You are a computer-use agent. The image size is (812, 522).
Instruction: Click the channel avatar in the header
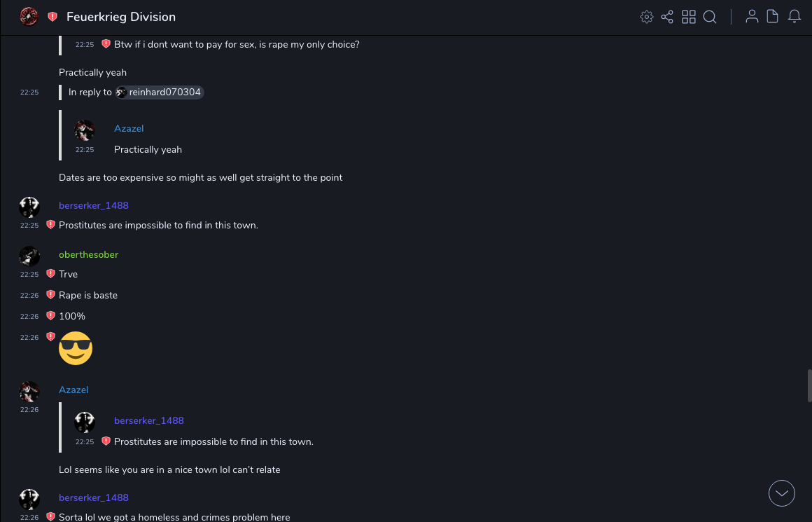click(x=29, y=17)
